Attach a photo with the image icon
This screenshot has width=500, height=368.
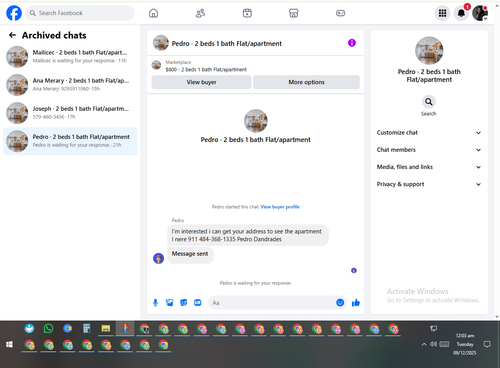point(170,303)
